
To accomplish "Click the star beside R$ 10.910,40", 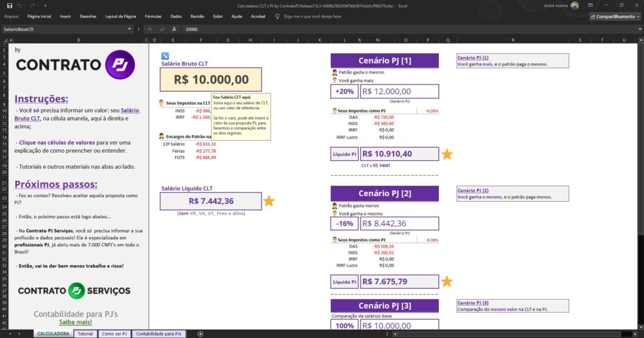I will [x=447, y=154].
